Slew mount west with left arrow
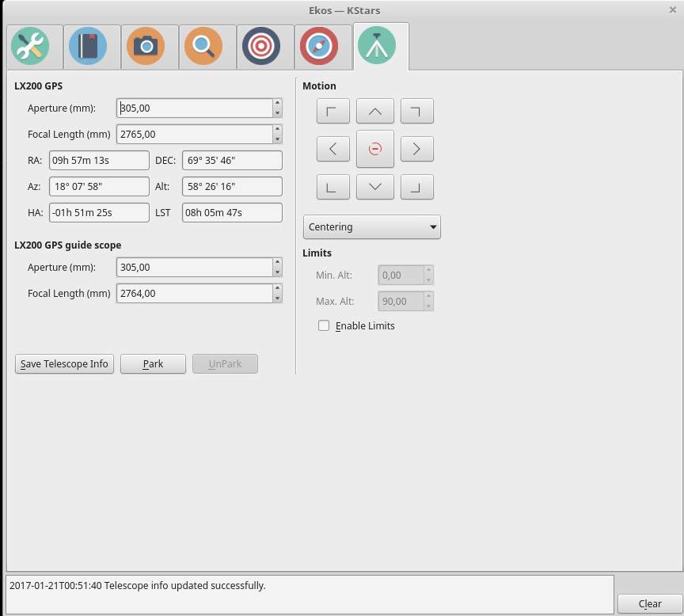The image size is (684, 616). 333,149
